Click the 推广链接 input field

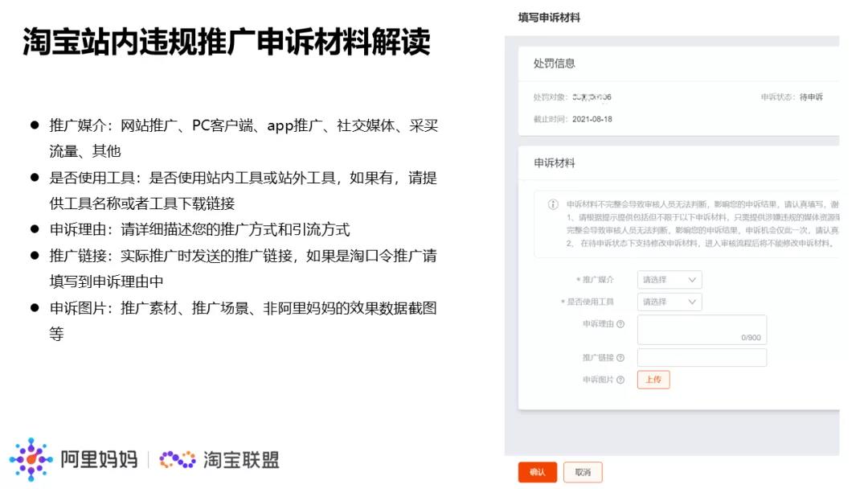[x=702, y=357]
